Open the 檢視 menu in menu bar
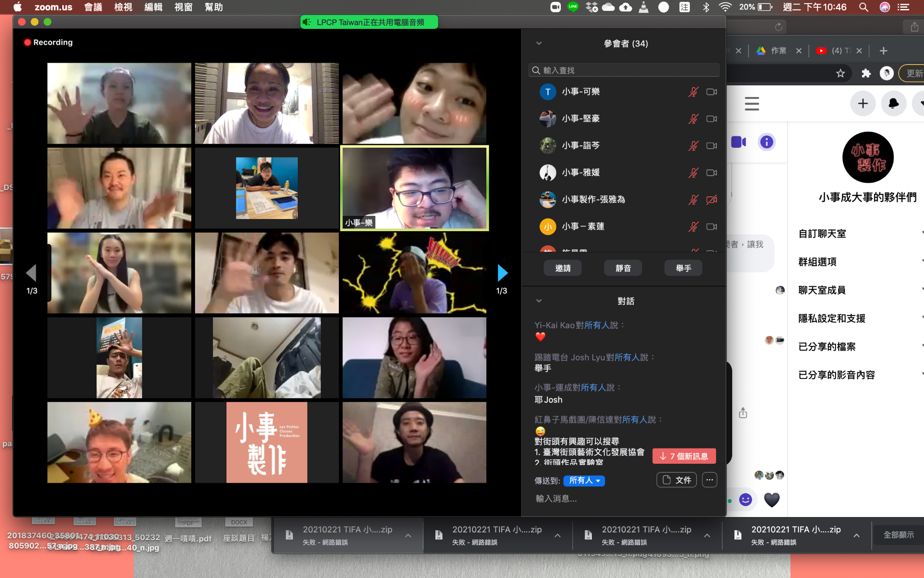Viewport: 924px width, 578px height. (x=123, y=7)
